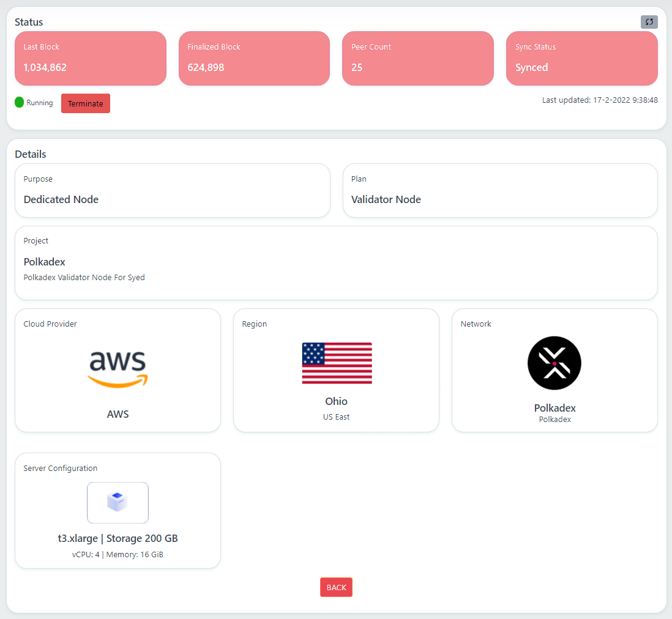Select the Finalized Block status tile
This screenshot has height=619, width=672.
click(254, 58)
